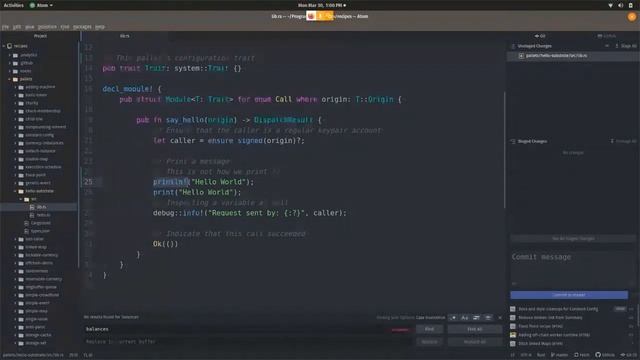Toggle the case sensitivity (Aa) find option

(465, 318)
